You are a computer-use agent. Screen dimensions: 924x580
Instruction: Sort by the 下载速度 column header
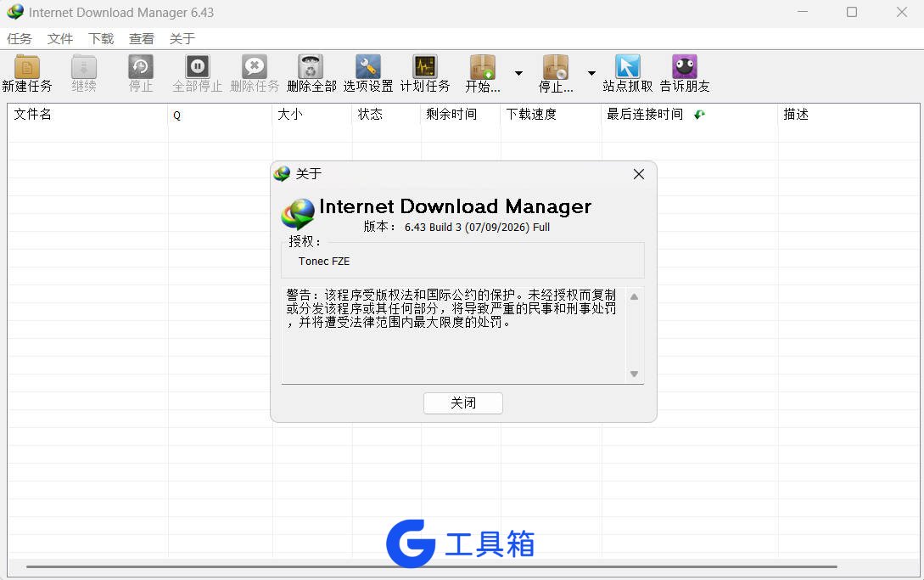click(551, 115)
